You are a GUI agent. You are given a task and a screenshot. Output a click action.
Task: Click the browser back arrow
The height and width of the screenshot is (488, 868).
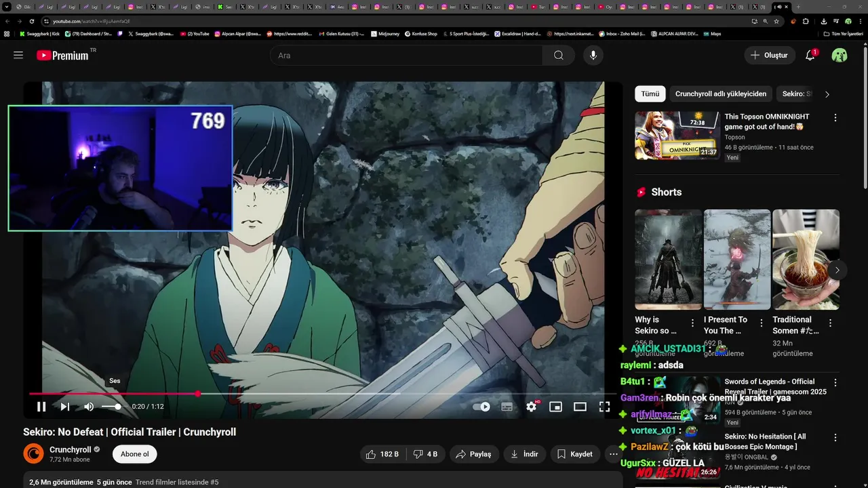click(7, 21)
